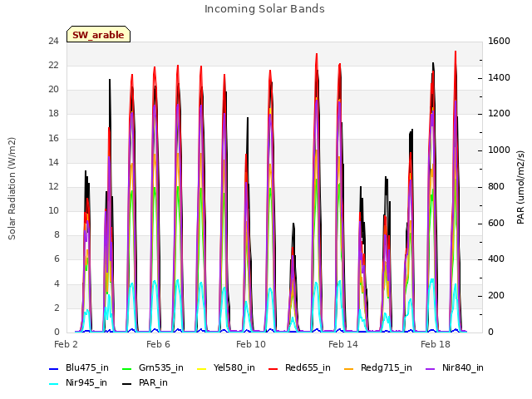Screen dimensions: 532x399
Task: Click the cyan Nir945_in legend swatch
Action: (54, 384)
